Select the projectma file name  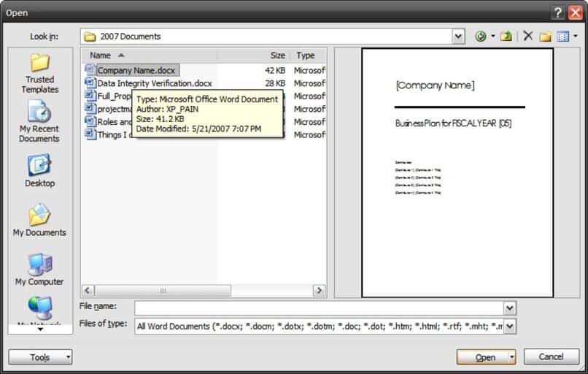115,109
